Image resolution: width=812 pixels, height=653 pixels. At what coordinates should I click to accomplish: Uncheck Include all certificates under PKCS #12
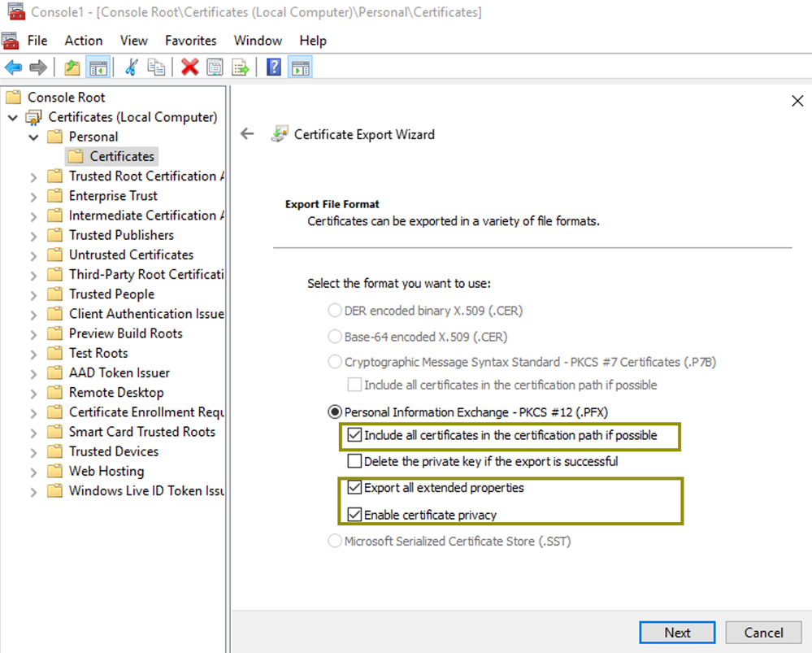pyautogui.click(x=354, y=436)
